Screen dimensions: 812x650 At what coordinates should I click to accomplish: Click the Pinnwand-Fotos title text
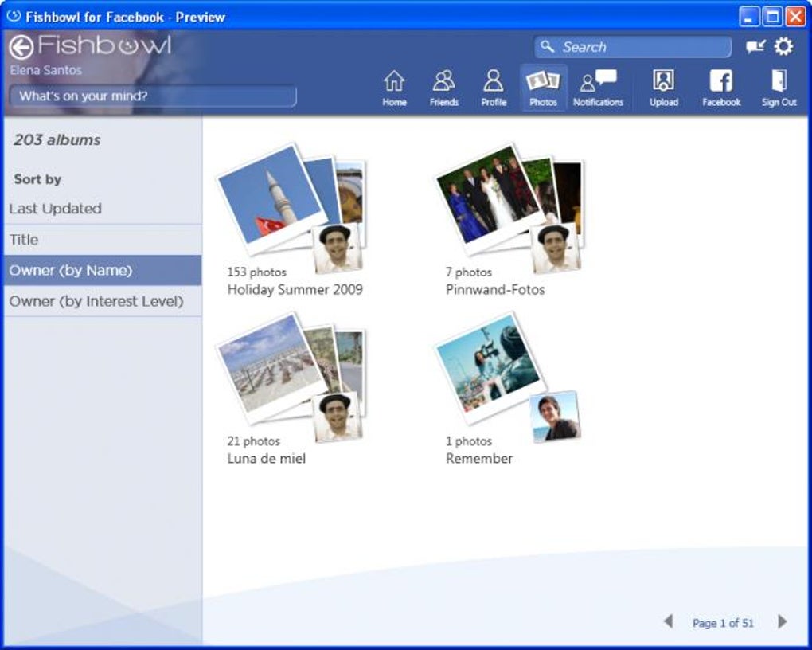click(495, 290)
